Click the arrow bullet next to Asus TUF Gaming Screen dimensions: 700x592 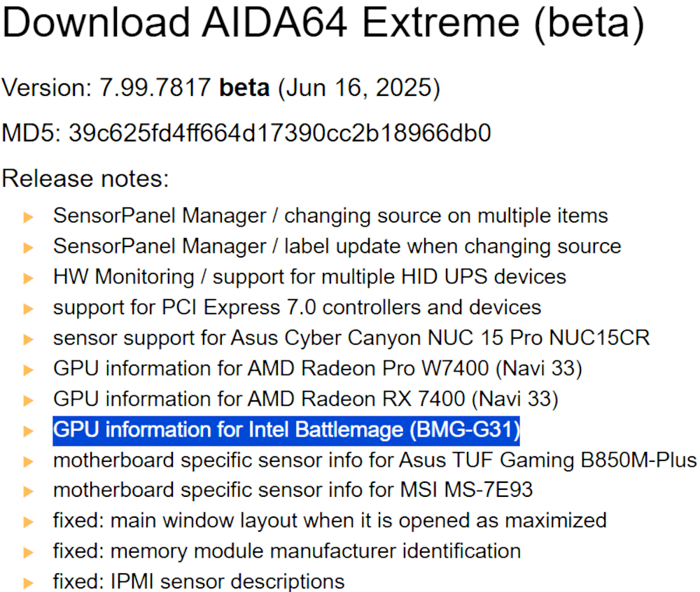coord(28,461)
